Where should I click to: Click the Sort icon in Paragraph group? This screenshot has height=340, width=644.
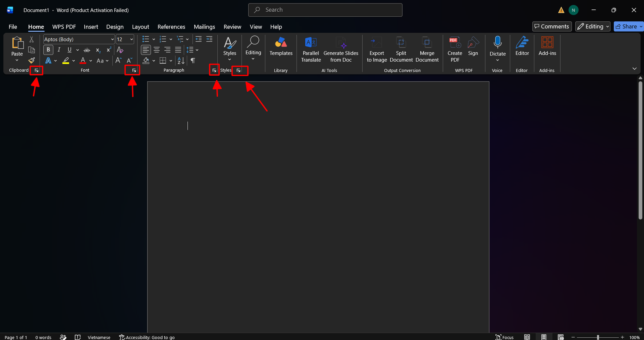click(x=181, y=60)
